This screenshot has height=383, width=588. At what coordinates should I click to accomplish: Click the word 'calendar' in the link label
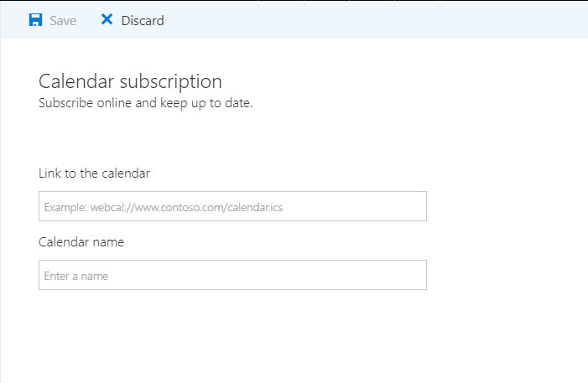click(x=126, y=173)
